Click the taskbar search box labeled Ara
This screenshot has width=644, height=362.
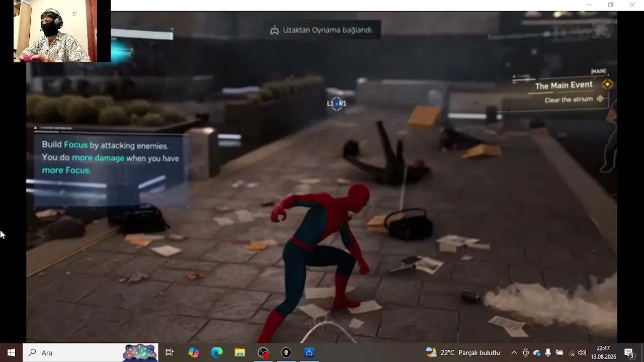point(91,352)
